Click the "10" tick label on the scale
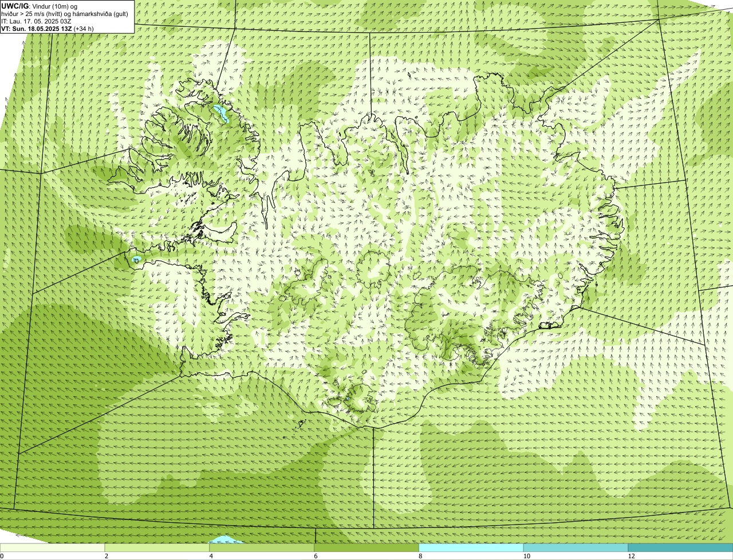 526,556
